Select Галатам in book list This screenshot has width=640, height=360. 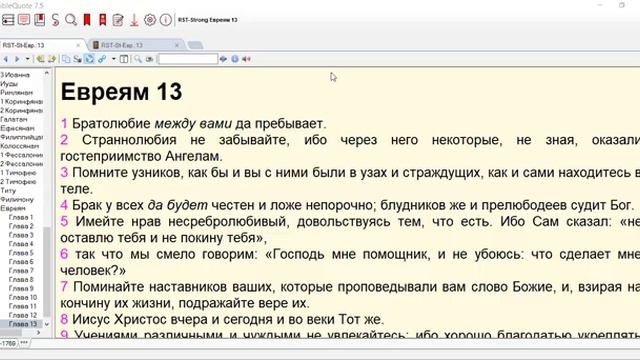coord(14,120)
